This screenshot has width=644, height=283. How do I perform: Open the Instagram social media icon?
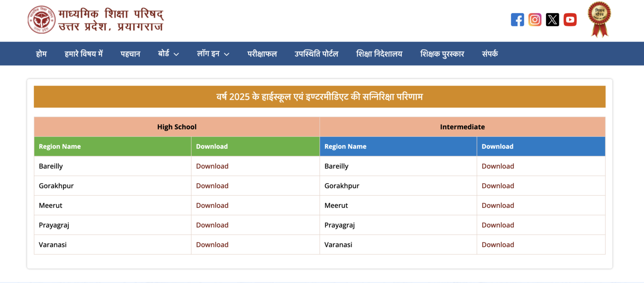[535, 19]
